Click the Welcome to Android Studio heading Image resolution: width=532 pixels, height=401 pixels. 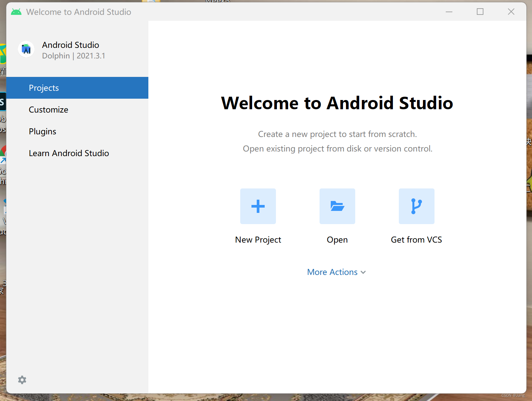[x=337, y=103]
